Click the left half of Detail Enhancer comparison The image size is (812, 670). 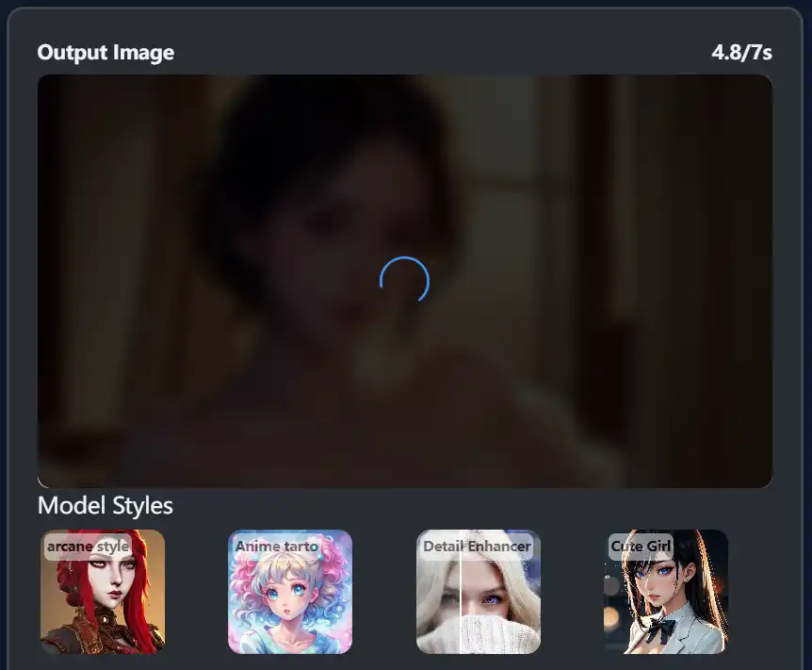click(x=438, y=603)
